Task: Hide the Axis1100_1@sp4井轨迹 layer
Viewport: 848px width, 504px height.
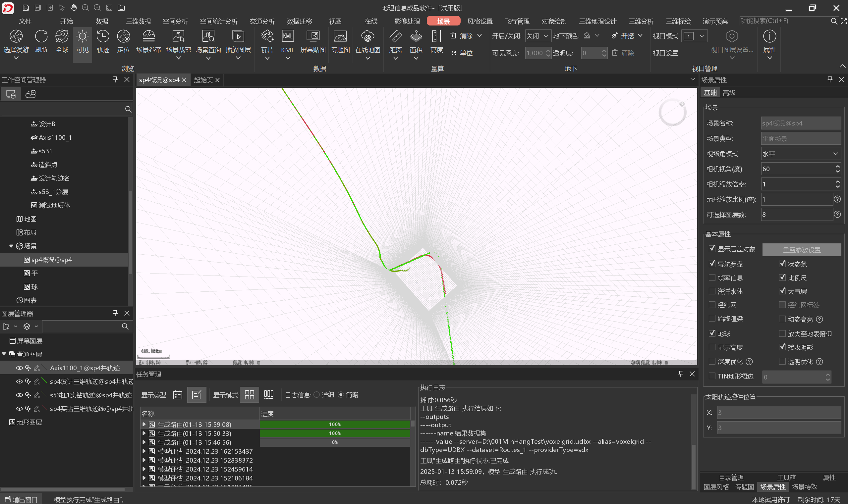Action: [x=19, y=368]
